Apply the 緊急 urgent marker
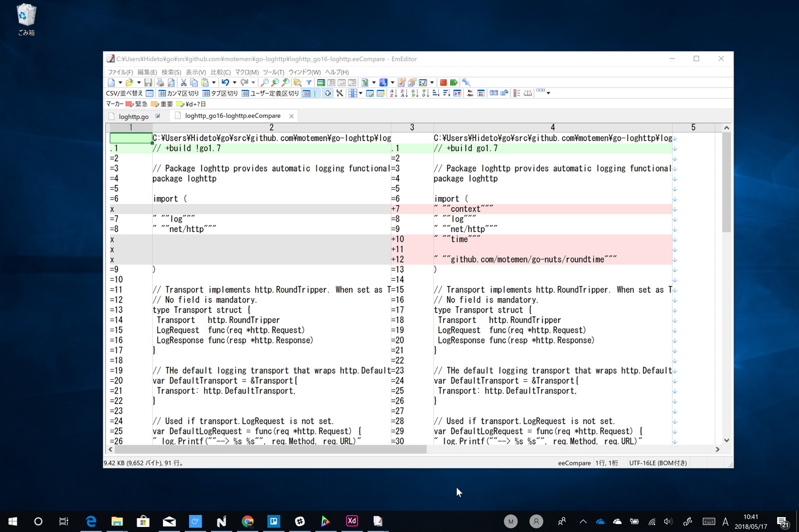 click(x=137, y=104)
